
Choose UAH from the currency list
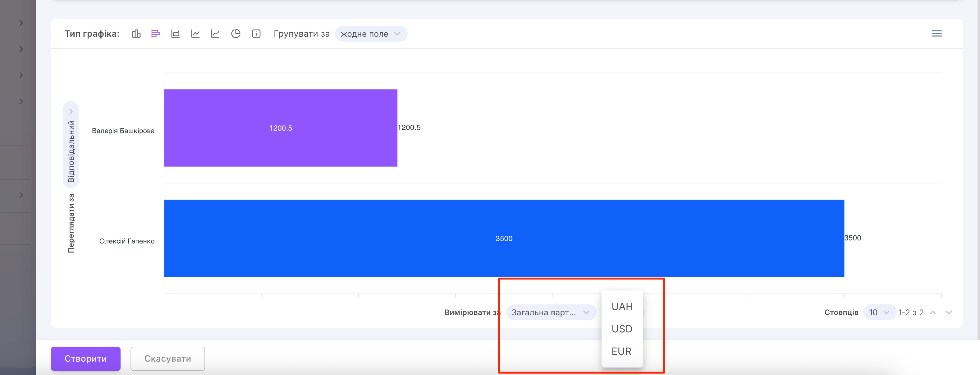[x=622, y=307]
